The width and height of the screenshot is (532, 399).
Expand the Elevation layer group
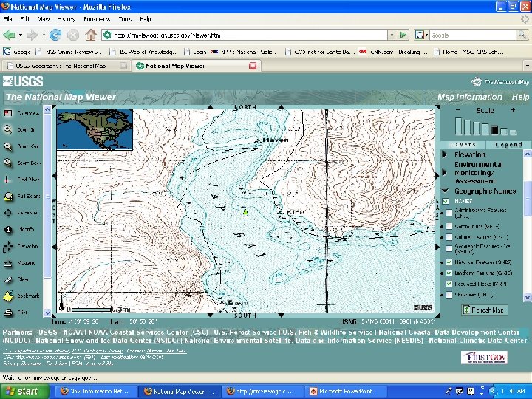point(445,154)
